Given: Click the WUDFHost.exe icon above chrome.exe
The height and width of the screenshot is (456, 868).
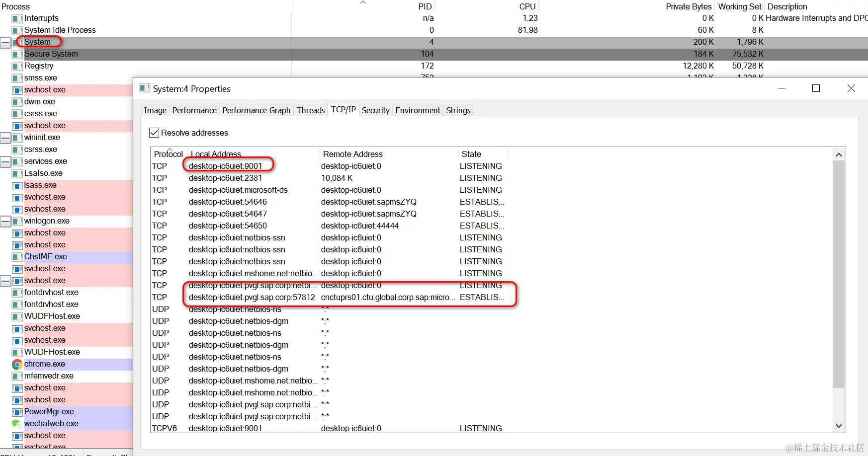Looking at the screenshot, I should [17, 352].
